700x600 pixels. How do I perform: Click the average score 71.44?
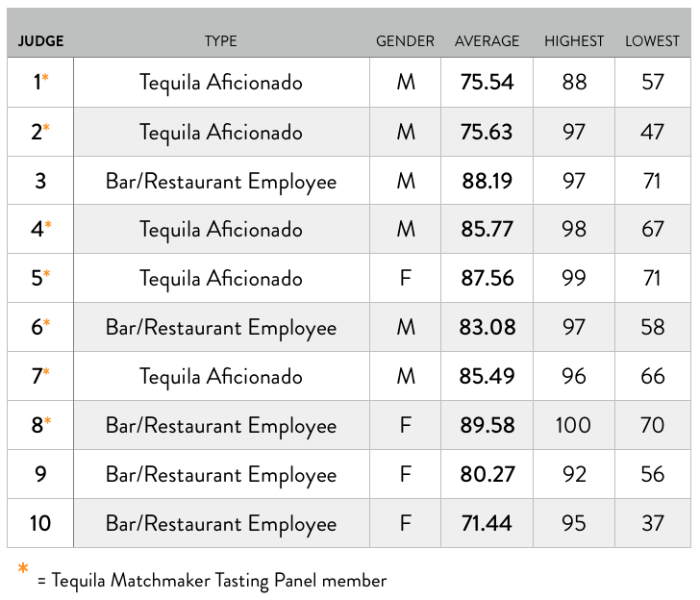pos(487,523)
